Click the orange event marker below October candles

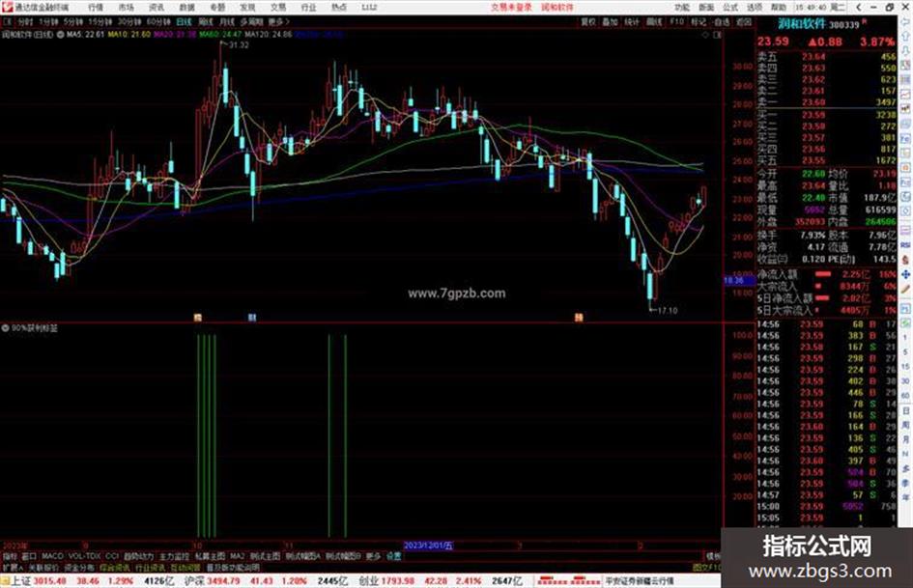pyautogui.click(x=197, y=318)
